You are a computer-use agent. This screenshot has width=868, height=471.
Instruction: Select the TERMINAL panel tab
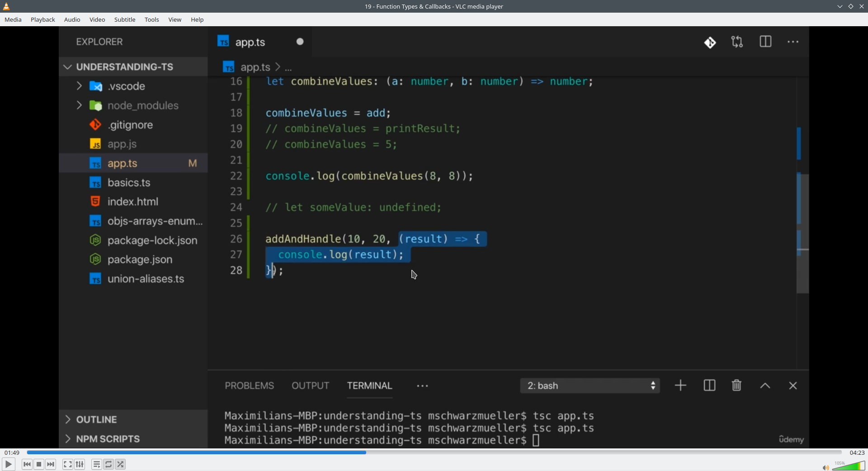(x=370, y=386)
